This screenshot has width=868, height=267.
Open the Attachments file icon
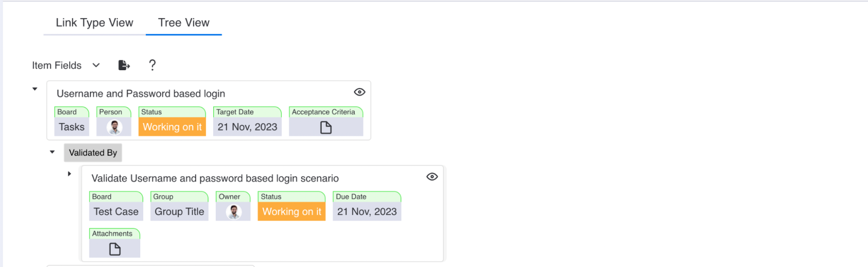(115, 249)
